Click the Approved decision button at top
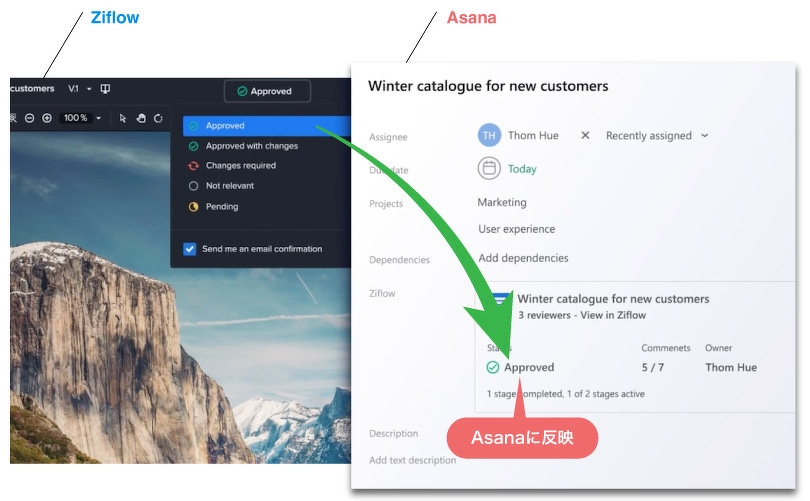 point(267,91)
